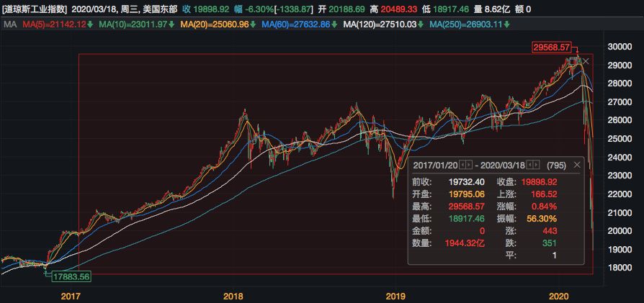The image size is (644, 303).
Task: Click the open value 20188.69 in header
Action: tap(346, 9)
